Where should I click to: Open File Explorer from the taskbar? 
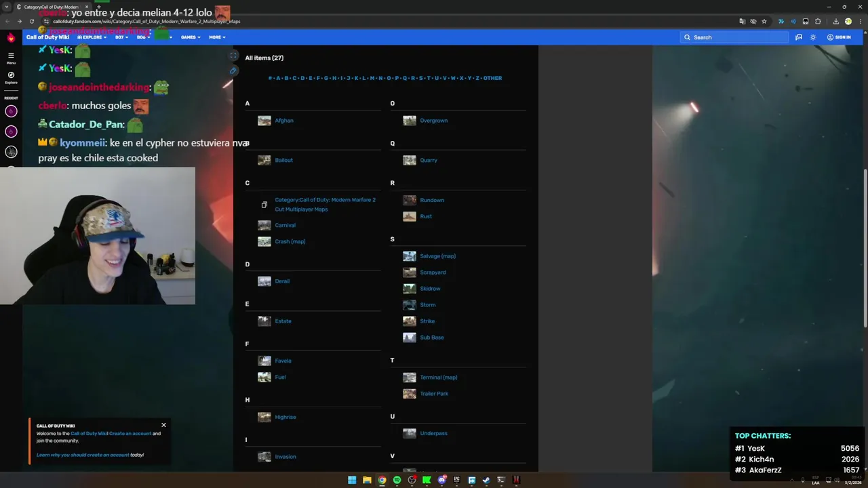[367, 480]
